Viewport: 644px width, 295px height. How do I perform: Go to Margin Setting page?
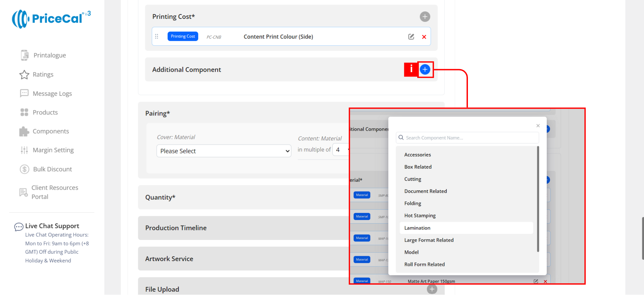point(53,150)
